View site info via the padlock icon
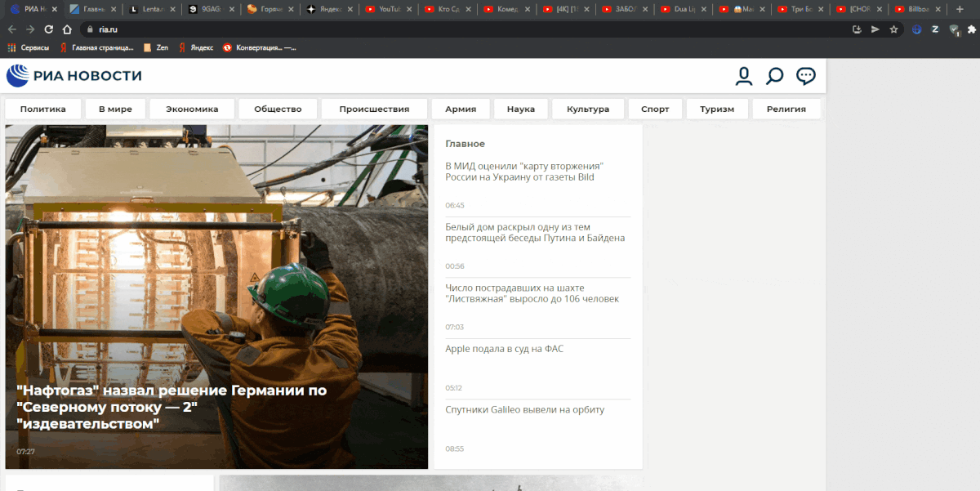The width and height of the screenshot is (980, 491). tap(91, 29)
